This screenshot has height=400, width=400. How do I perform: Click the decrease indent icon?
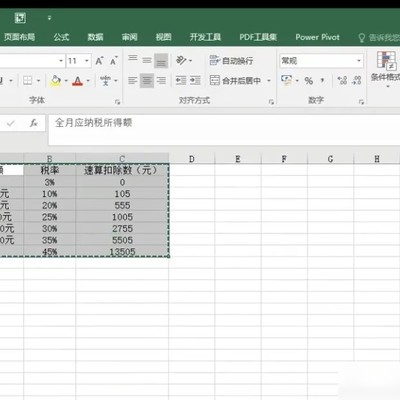pyautogui.click(x=181, y=80)
